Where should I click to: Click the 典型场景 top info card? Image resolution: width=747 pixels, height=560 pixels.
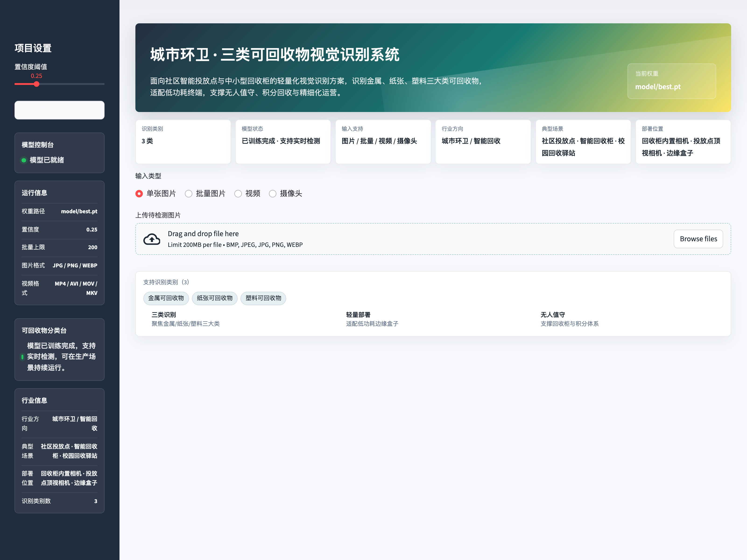pos(583,142)
